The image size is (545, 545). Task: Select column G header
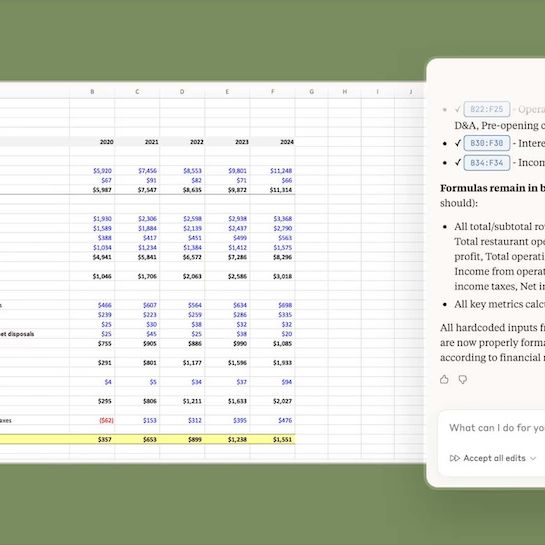[x=311, y=92]
